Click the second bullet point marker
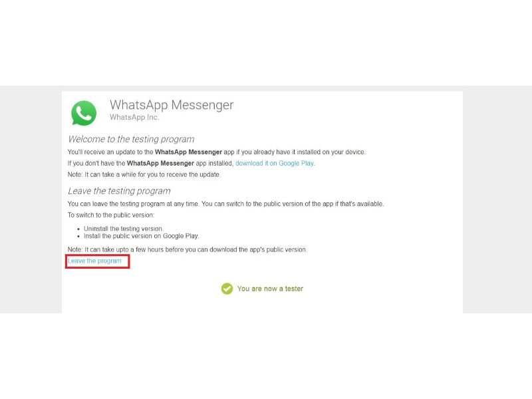The image size is (532, 399). [78, 236]
